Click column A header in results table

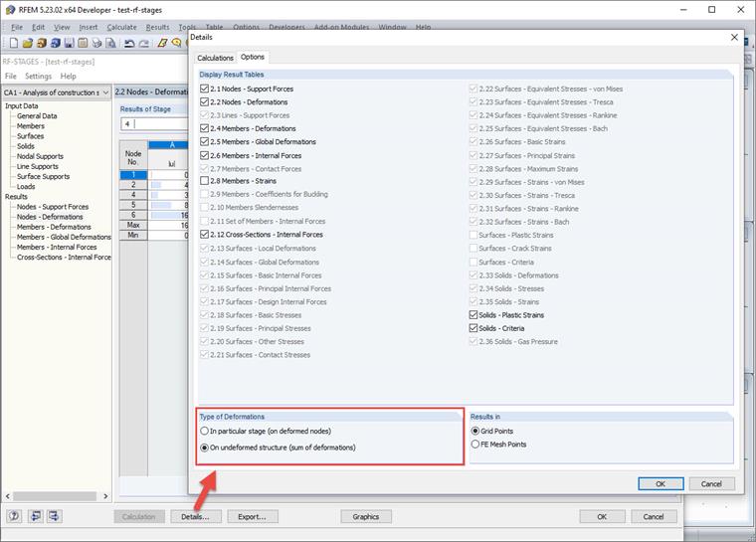pyautogui.click(x=169, y=144)
